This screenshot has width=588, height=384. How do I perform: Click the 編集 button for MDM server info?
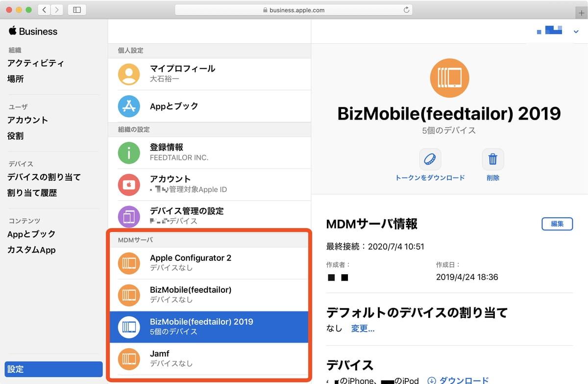pos(557,224)
